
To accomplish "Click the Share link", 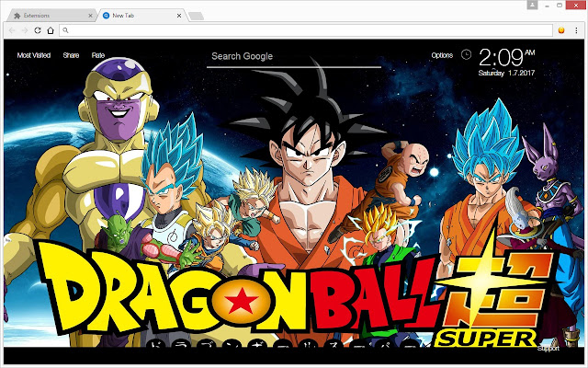I will point(71,55).
